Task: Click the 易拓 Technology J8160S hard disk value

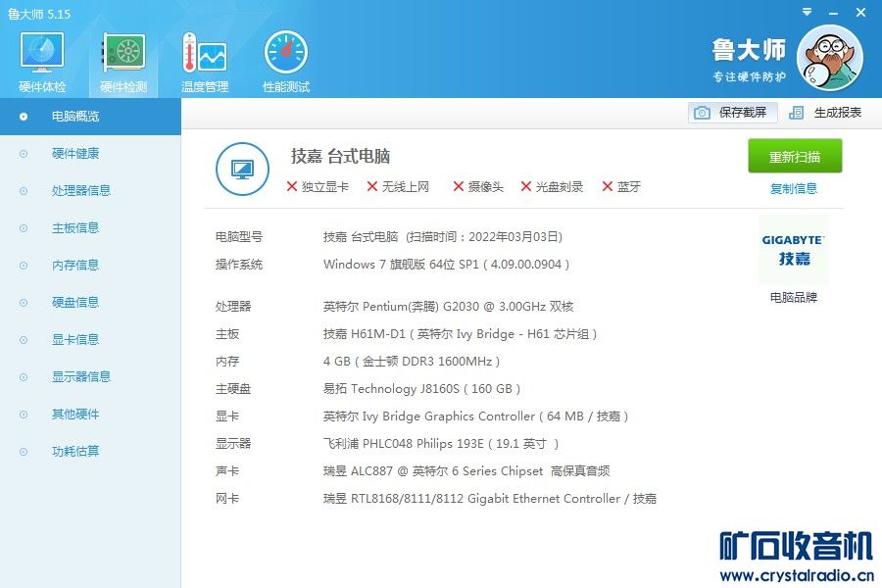Action: 421,389
